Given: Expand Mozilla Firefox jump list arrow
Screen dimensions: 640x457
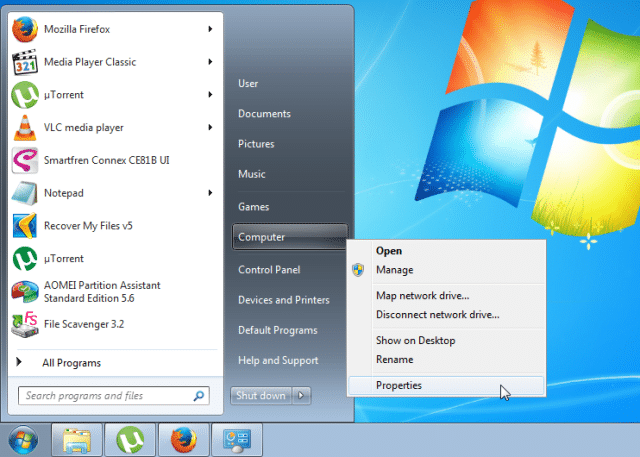Looking at the screenshot, I should point(210,29).
